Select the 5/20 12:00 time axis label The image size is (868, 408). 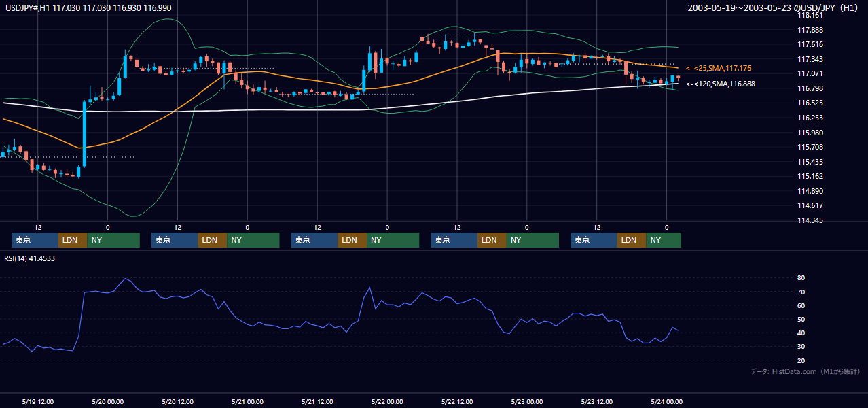tap(177, 401)
